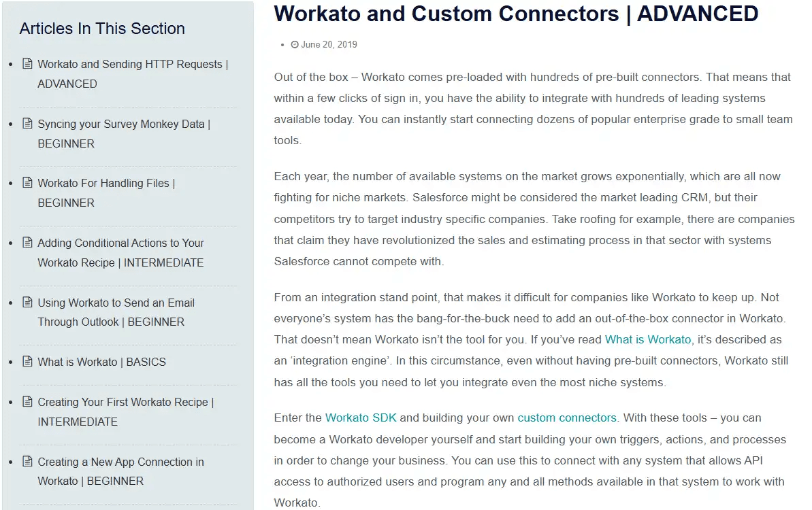Click the document icon beside "Creating a New App Connection"
The height and width of the screenshot is (510, 812).
tap(27, 460)
